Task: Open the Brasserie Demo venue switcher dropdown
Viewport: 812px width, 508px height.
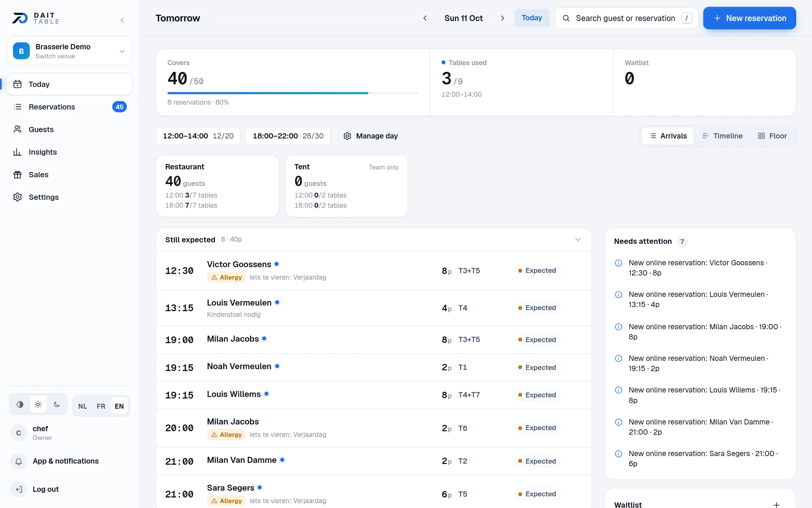Action: [x=70, y=51]
